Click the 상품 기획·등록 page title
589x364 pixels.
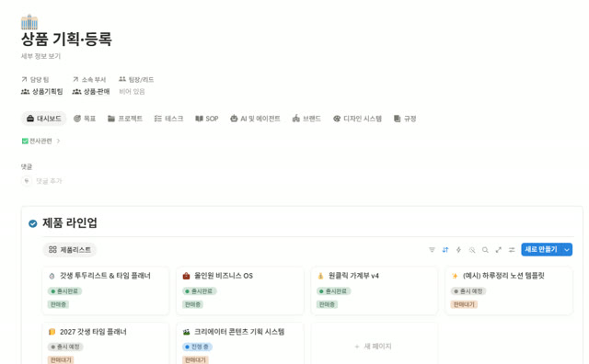(x=66, y=40)
